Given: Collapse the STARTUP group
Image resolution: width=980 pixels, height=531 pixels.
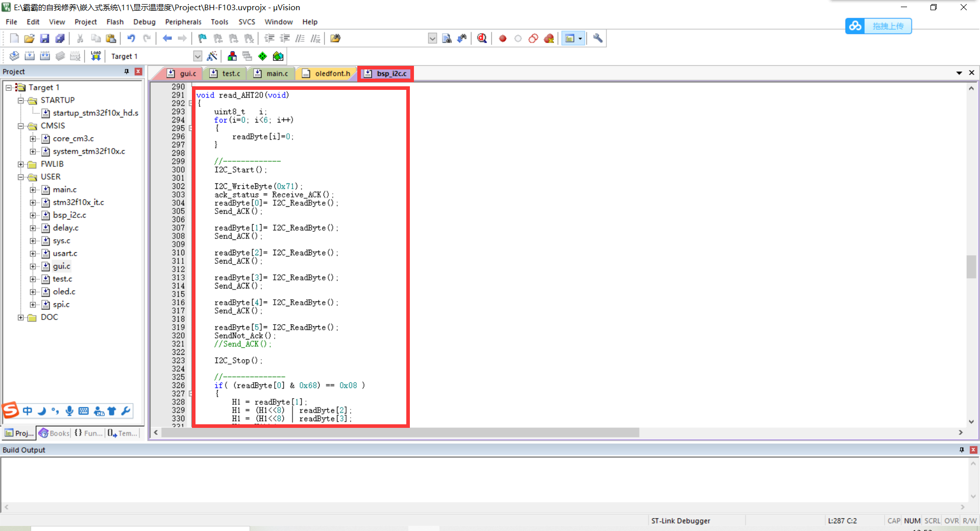Looking at the screenshot, I should point(21,100).
